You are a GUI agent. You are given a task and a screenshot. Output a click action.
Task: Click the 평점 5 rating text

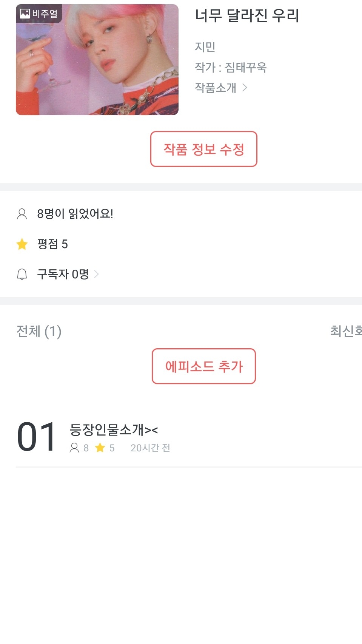tap(52, 244)
